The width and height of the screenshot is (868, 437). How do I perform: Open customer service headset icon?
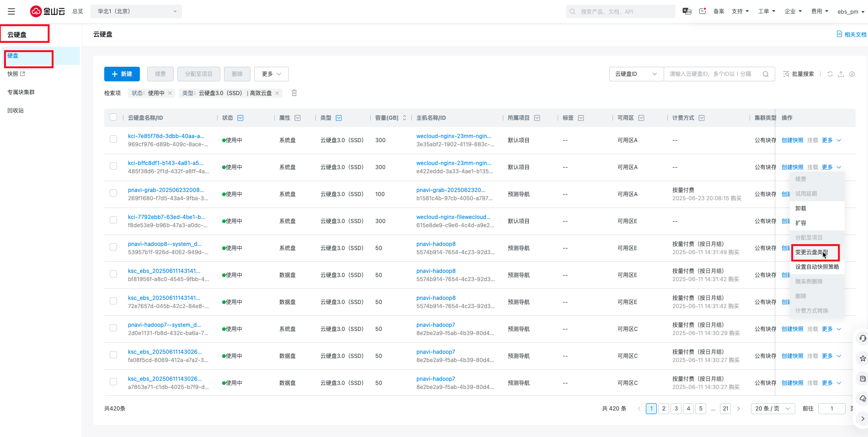tap(863, 338)
